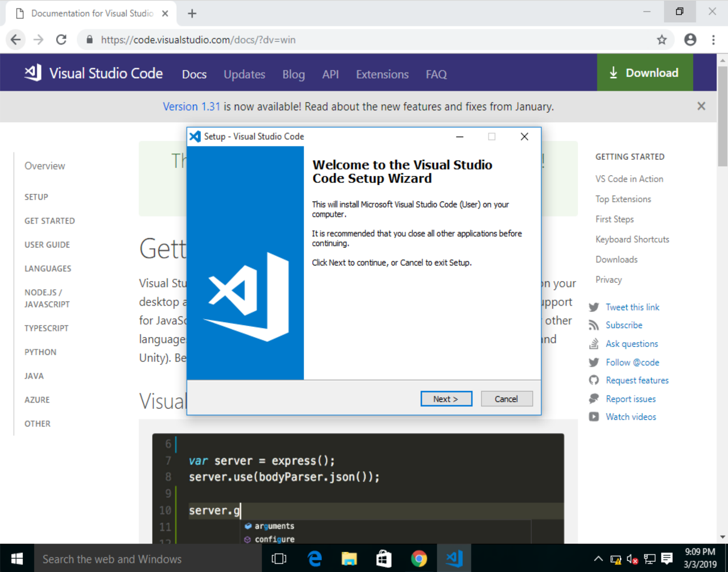728x572 pixels.
Task: Click the VS Code setup taskbar icon
Action: coord(454,559)
